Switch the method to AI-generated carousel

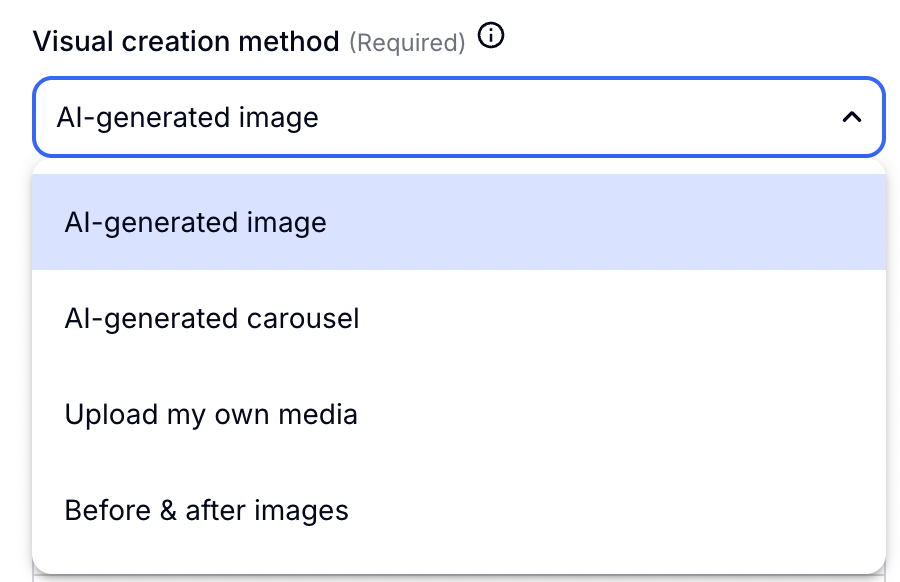pyautogui.click(x=211, y=319)
